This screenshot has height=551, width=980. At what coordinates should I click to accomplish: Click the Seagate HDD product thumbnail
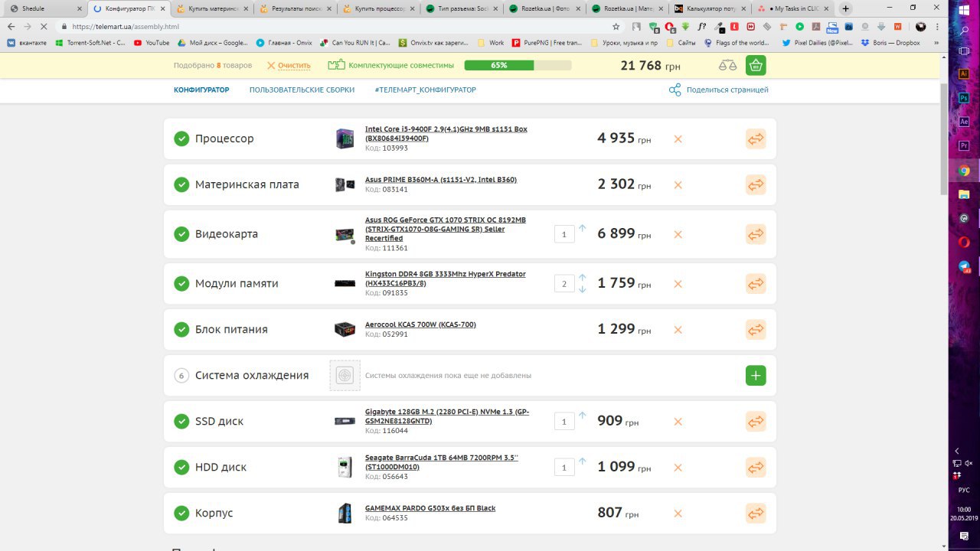pos(345,468)
